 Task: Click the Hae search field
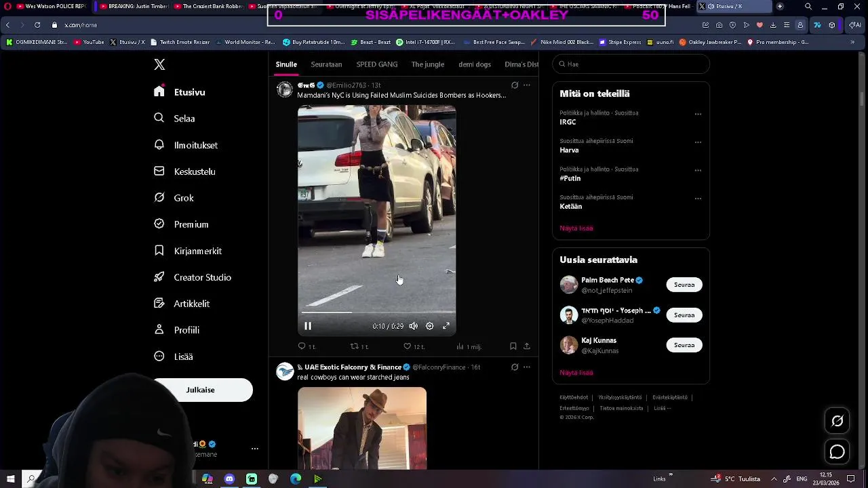coord(631,64)
